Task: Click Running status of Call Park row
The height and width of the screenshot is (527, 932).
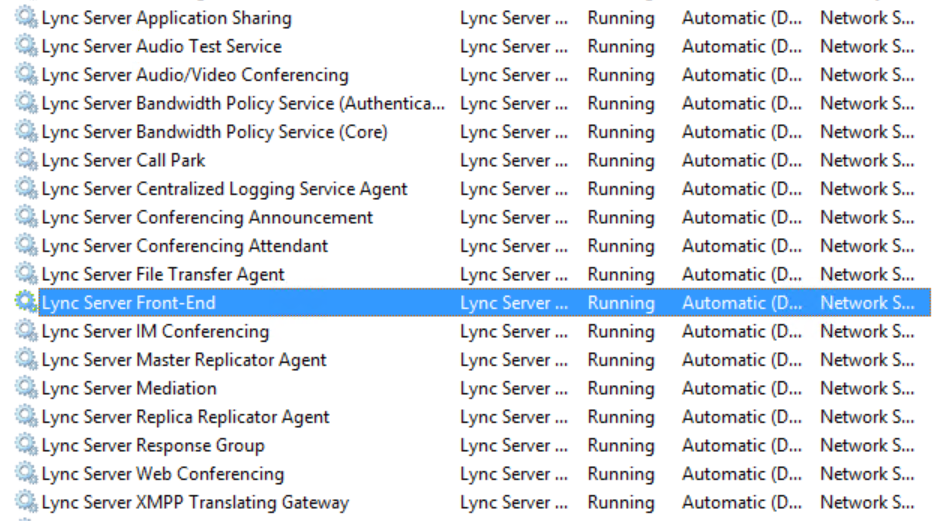Action: pyautogui.click(x=621, y=161)
